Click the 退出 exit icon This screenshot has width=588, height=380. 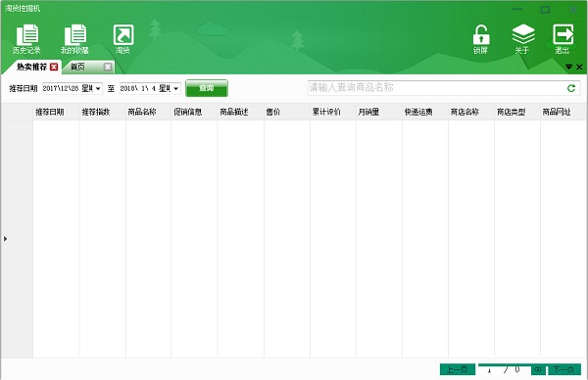(x=563, y=39)
